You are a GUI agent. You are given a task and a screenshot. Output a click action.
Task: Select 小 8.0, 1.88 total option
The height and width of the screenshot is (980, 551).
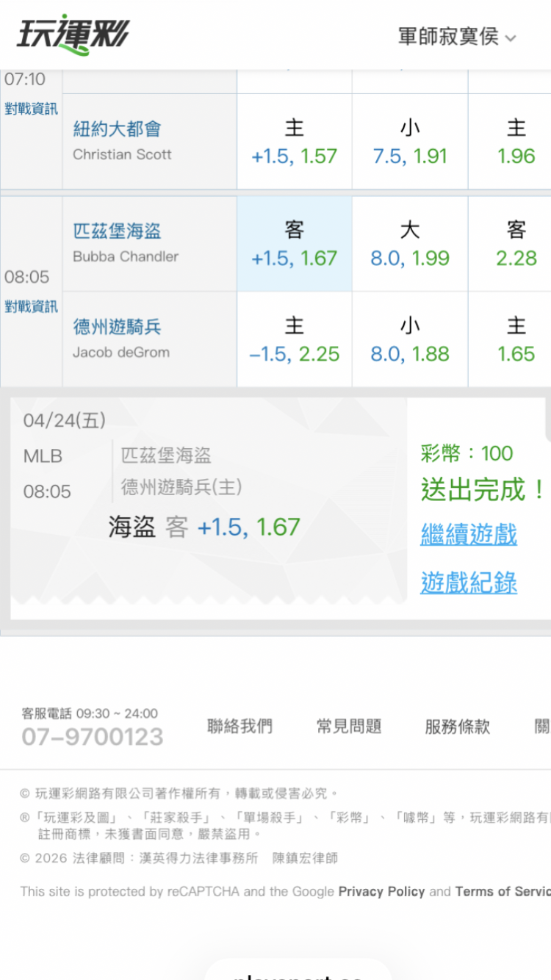tap(410, 339)
